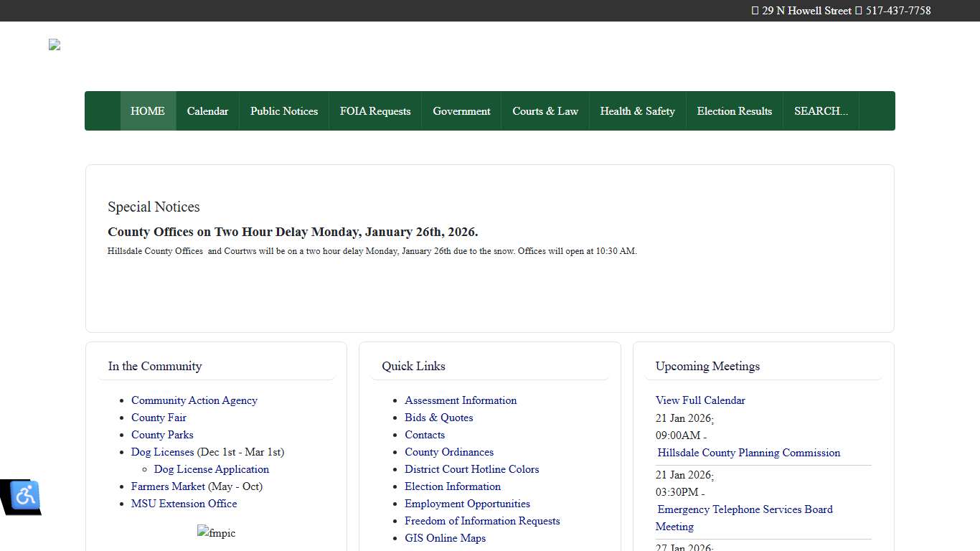Expand the Health & Safety menu
The height and width of the screenshot is (551, 980).
(x=637, y=111)
